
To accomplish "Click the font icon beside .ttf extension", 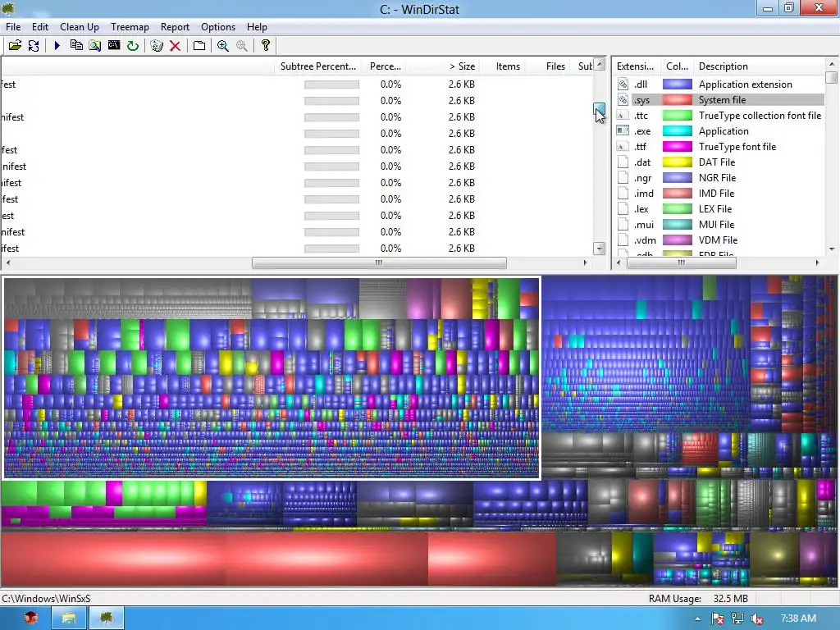I will point(623,146).
